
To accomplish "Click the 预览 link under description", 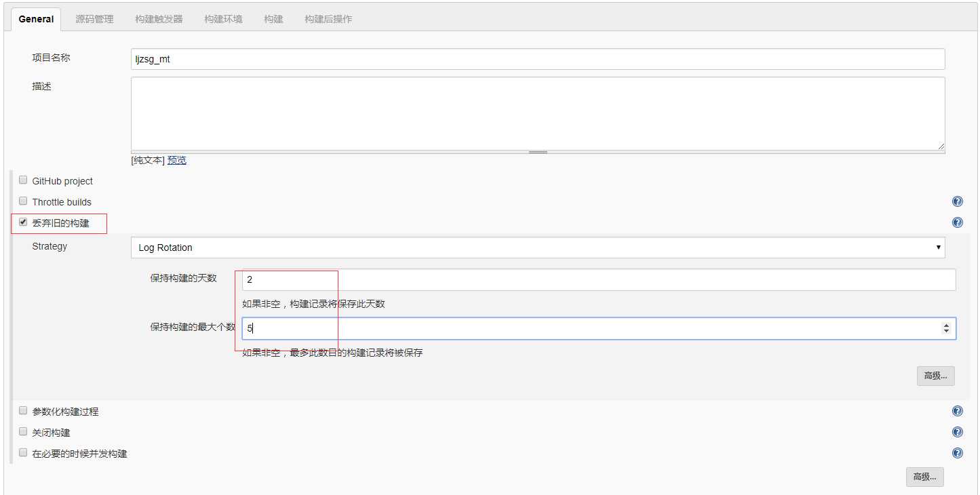I will [177, 160].
